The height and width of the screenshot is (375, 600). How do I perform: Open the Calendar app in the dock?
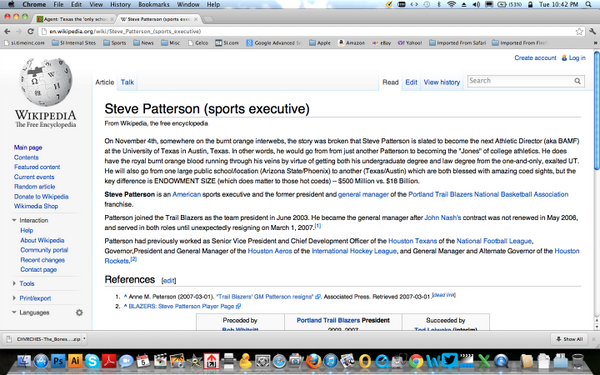coord(143,361)
